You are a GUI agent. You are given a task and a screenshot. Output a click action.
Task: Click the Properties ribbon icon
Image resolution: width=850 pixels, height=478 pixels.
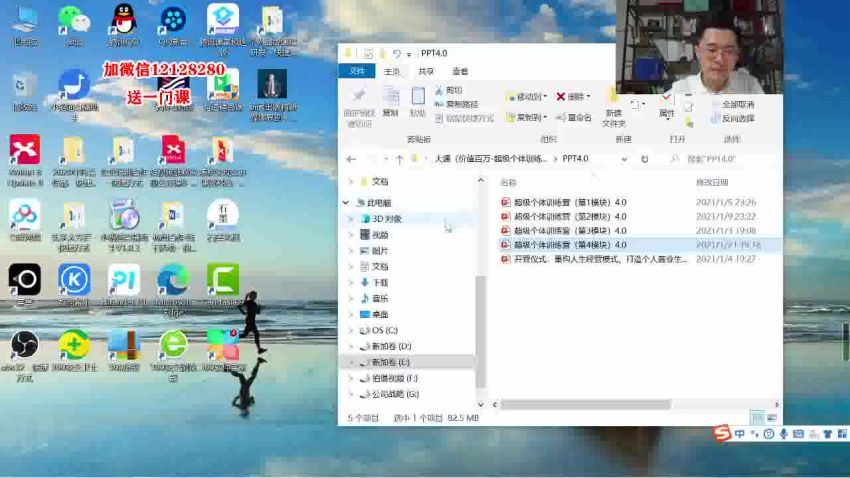coord(666,105)
